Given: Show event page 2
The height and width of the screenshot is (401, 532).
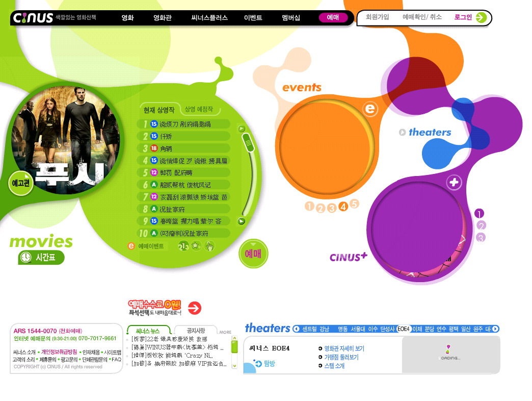Looking at the screenshot, I should coord(321,208).
